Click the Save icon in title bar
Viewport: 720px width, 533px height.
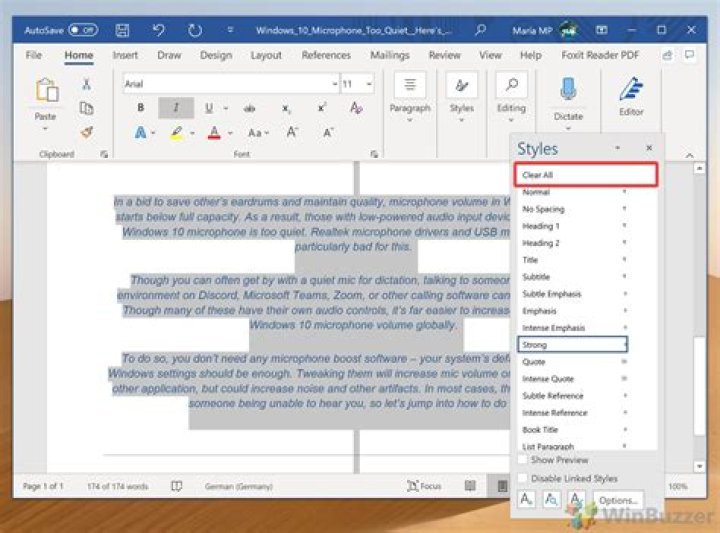coord(122,30)
